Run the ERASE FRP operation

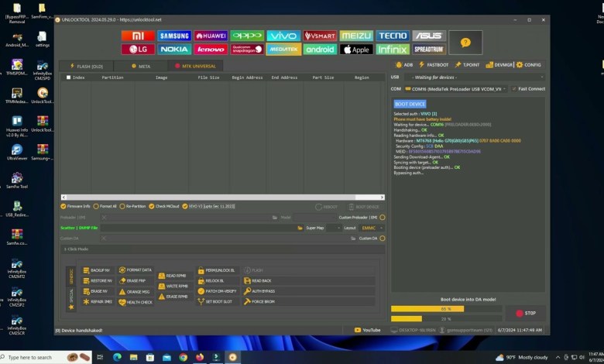tap(133, 280)
